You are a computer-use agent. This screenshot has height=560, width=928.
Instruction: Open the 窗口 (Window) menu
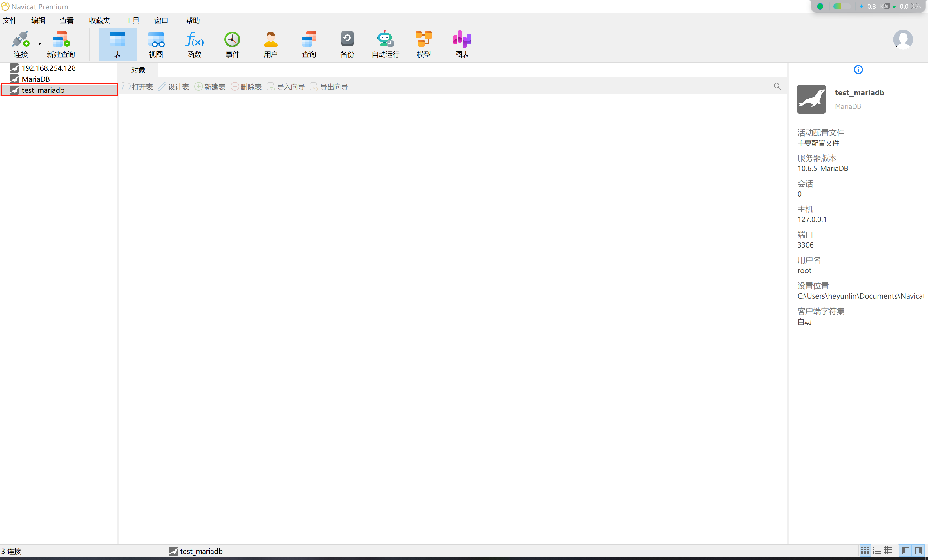pos(161,20)
